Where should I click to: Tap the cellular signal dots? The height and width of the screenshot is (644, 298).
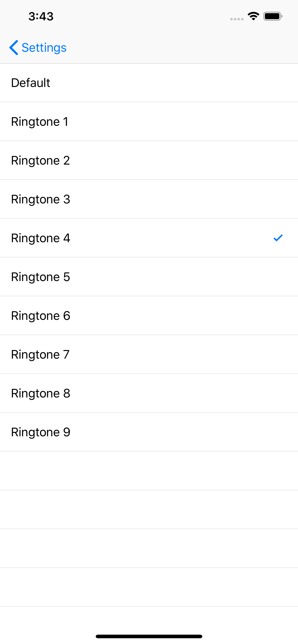point(237,19)
